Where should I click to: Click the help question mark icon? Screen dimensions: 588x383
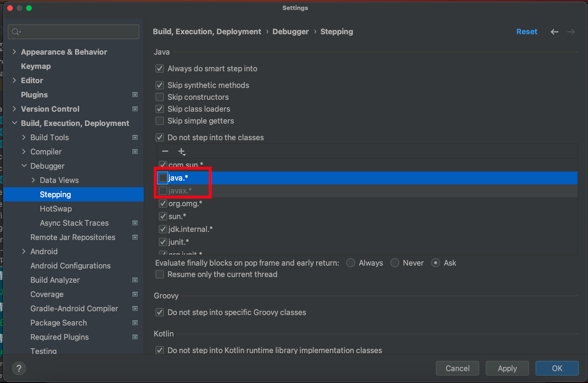point(19,368)
